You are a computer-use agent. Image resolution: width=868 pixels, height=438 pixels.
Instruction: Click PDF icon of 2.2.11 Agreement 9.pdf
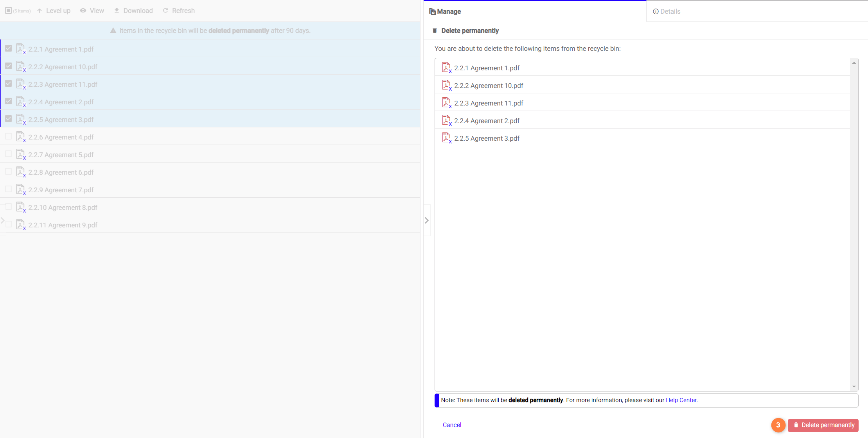pyautogui.click(x=20, y=225)
